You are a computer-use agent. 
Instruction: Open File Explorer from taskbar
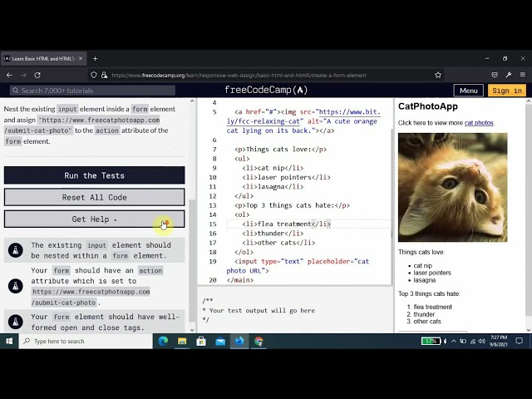coord(182,341)
